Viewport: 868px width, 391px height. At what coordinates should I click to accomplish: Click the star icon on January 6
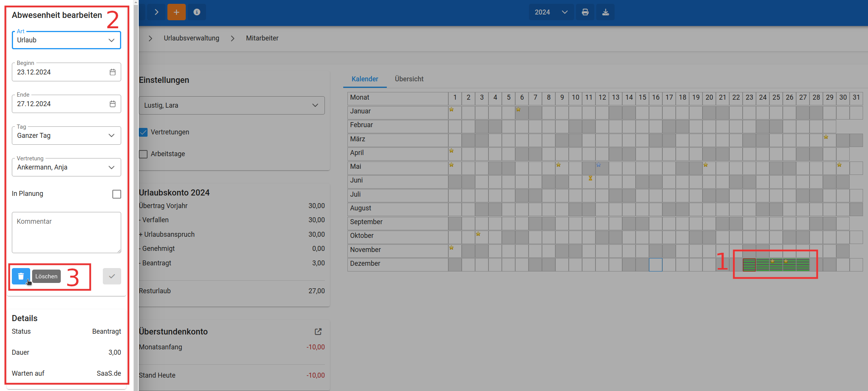[x=518, y=110]
